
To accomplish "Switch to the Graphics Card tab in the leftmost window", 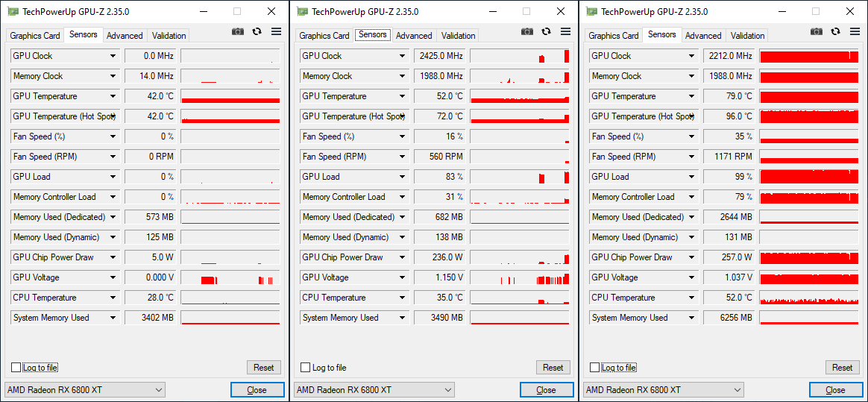I will coord(35,36).
